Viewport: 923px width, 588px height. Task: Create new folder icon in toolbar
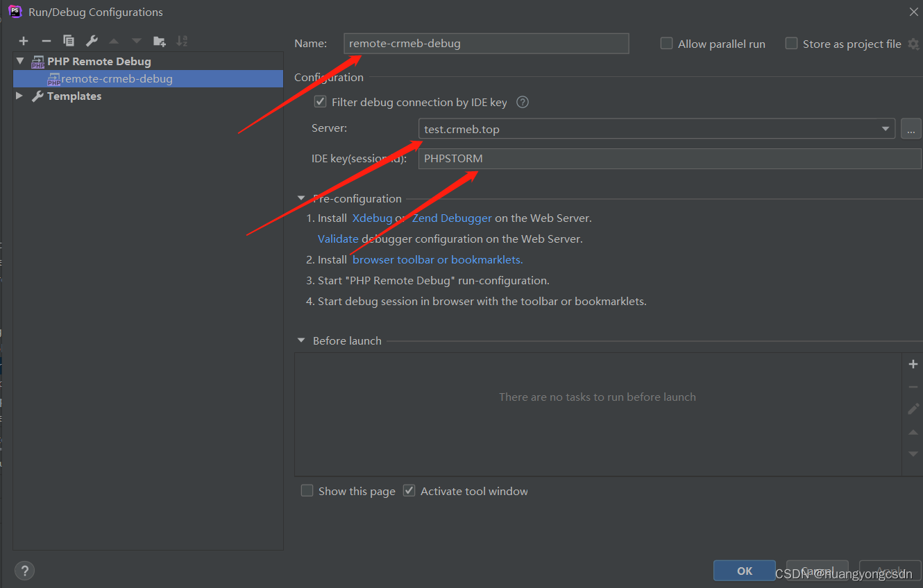coord(160,41)
